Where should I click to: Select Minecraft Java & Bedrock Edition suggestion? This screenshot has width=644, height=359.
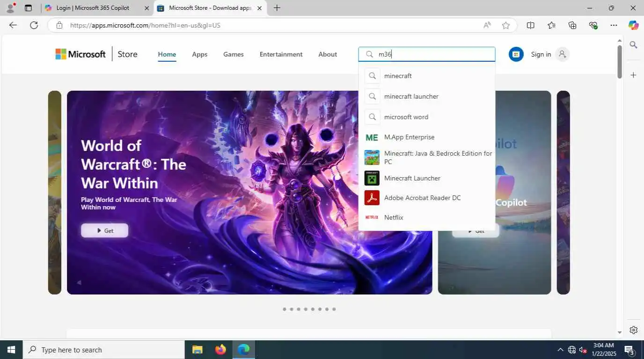coord(427,158)
